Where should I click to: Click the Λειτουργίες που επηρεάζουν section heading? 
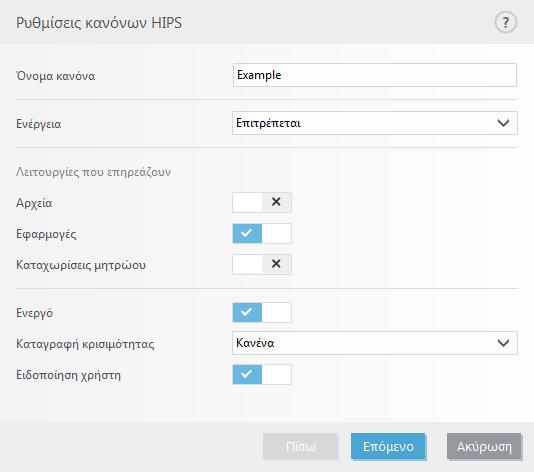(93, 172)
